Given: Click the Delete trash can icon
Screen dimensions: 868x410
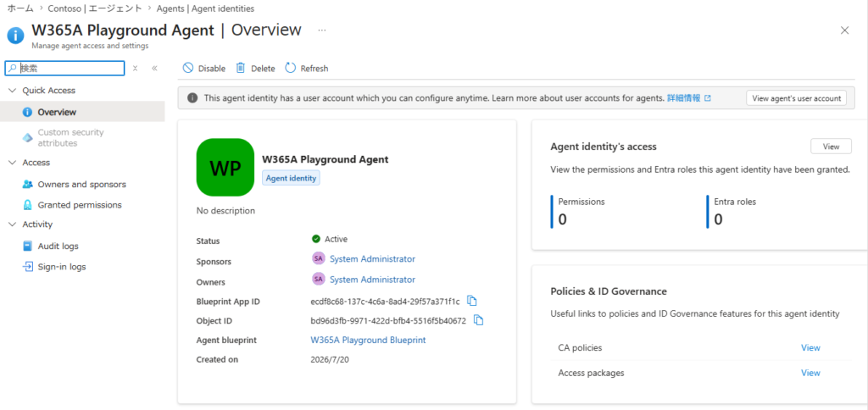Looking at the screenshot, I should [x=240, y=68].
